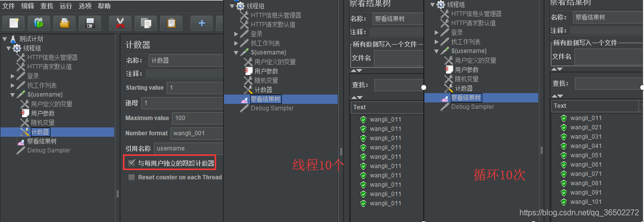Open the 运行 menu
Screen dimensions: 644x222
[x=66, y=6]
